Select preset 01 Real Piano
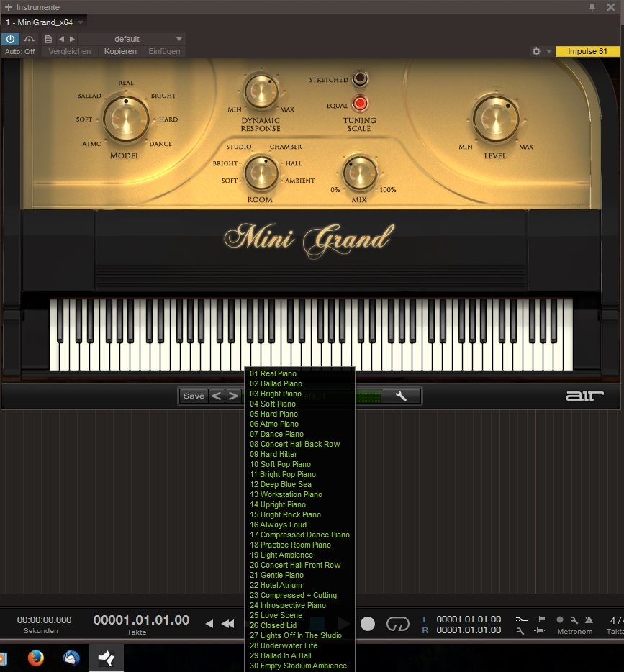Viewport: 624px width, 672px height. (273, 373)
